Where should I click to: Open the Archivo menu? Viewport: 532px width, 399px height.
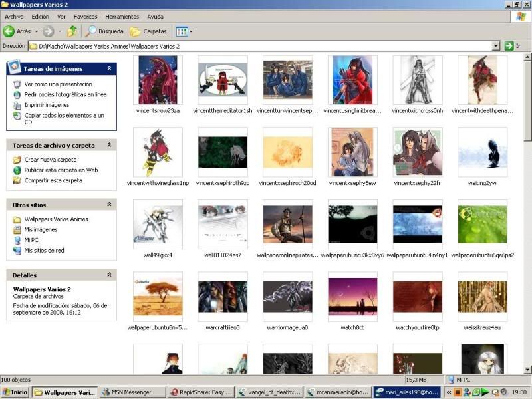click(x=14, y=17)
